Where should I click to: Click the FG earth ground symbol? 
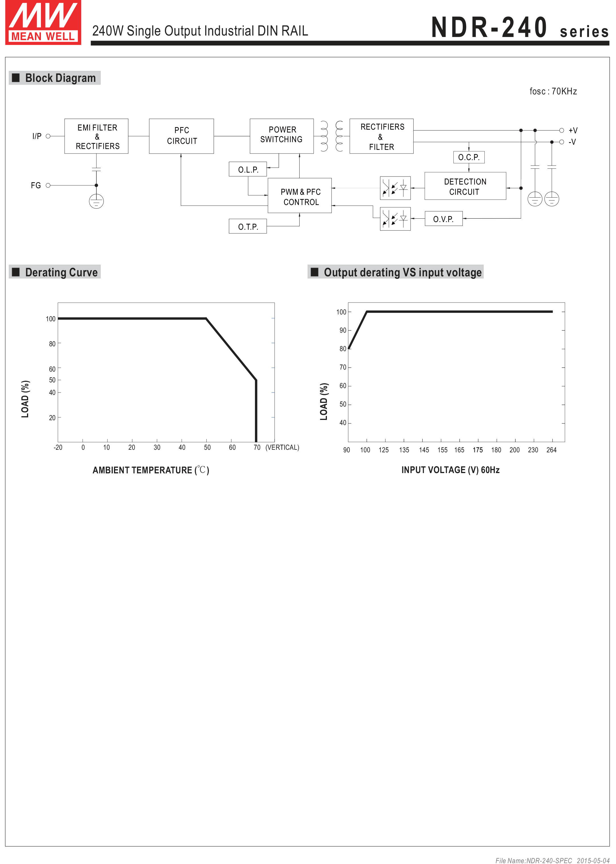point(96,201)
